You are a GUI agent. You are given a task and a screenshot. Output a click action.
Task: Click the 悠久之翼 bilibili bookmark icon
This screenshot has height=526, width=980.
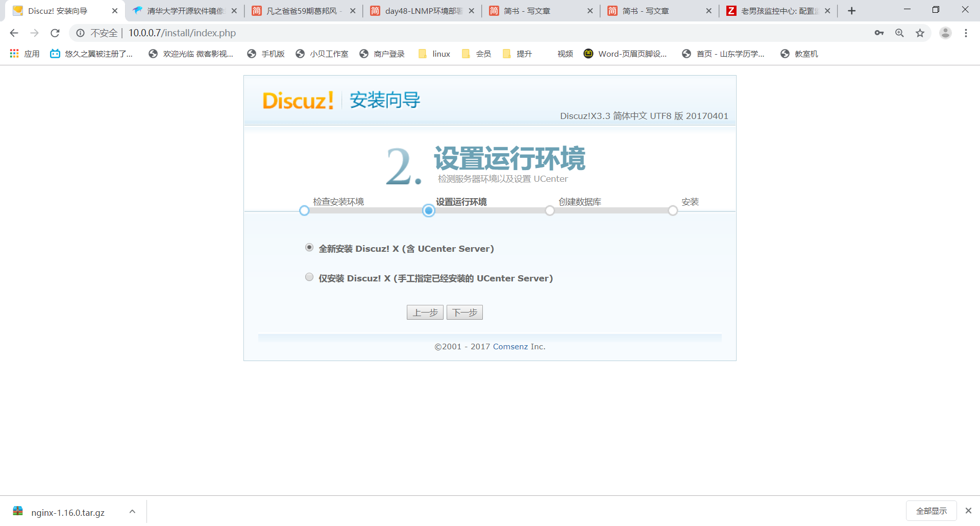[x=55, y=53]
